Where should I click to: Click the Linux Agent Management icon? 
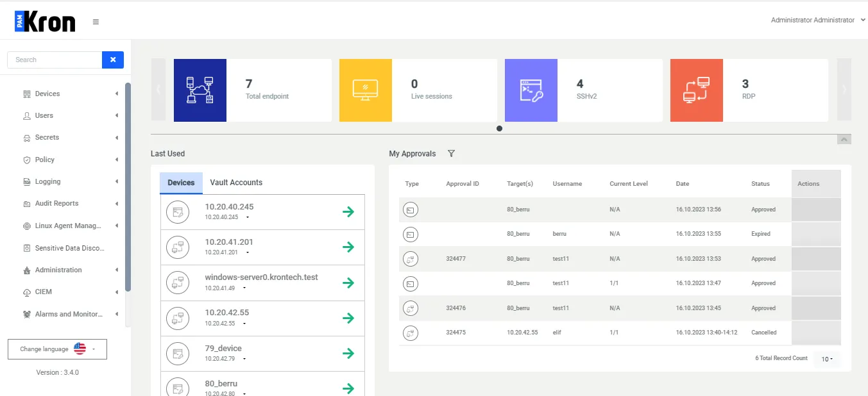coord(27,226)
